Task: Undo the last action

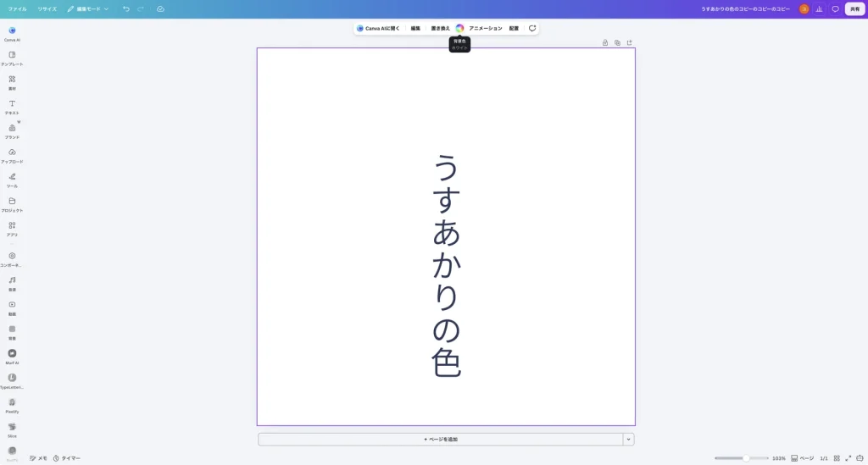Action: (x=126, y=8)
